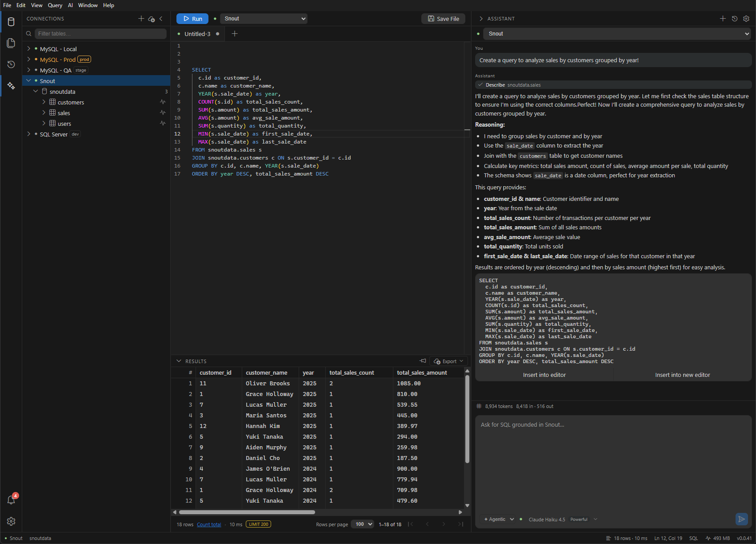
Task: Open assistant settings gear icon
Action: point(746,19)
